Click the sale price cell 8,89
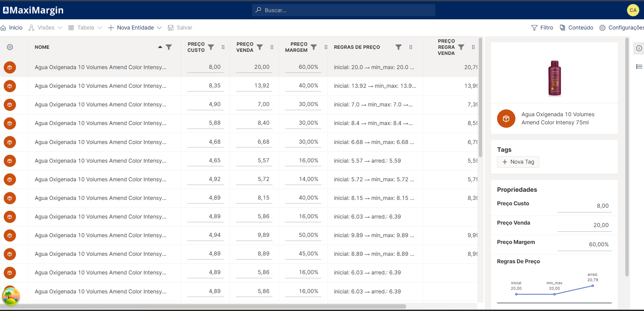Screen dimensions: 644x311 pos(254,254)
